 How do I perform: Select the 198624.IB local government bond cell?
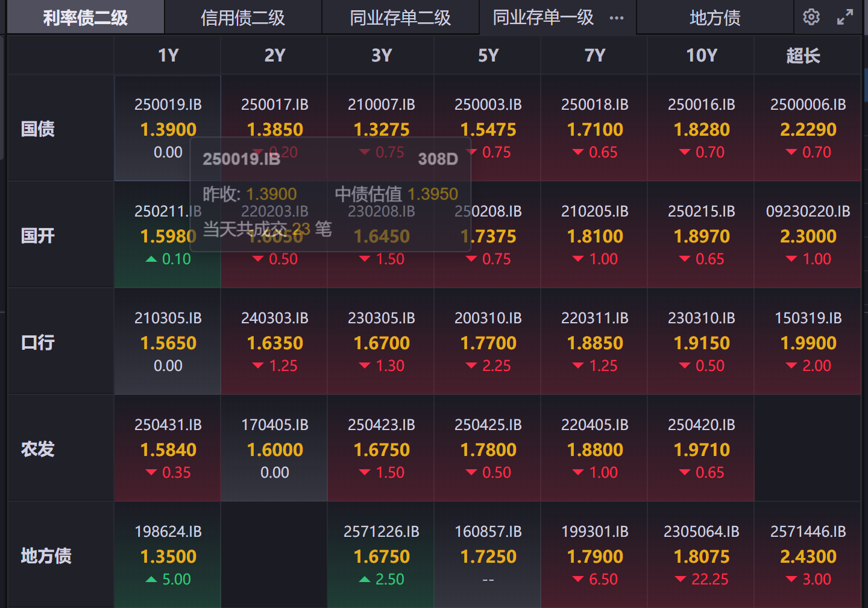click(x=168, y=556)
